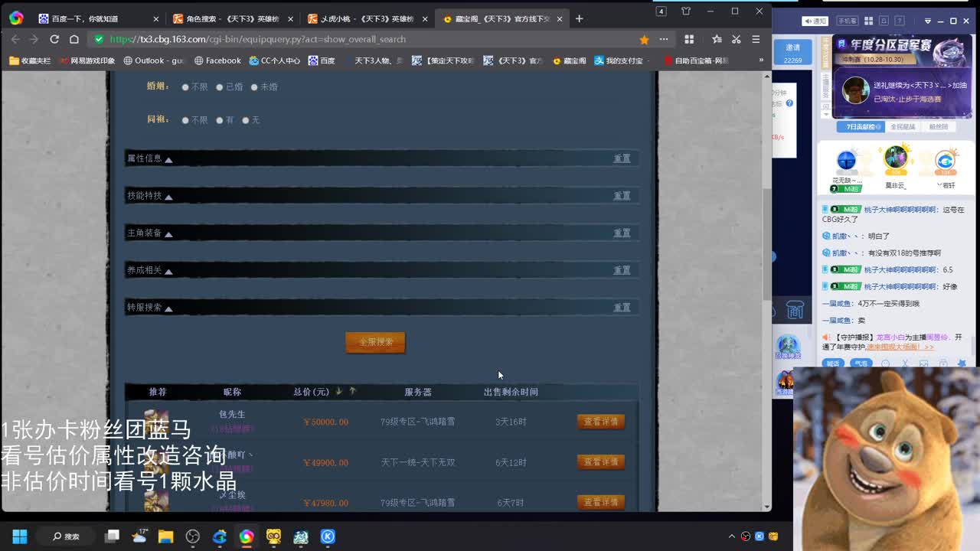
Task: Expand the 养成相关 section
Action: [150, 270]
